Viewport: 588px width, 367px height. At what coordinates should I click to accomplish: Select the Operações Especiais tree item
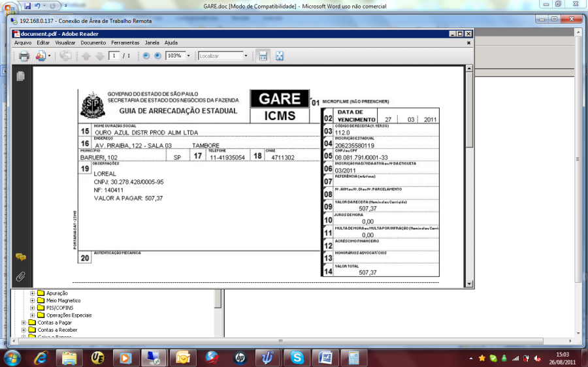click(x=69, y=315)
